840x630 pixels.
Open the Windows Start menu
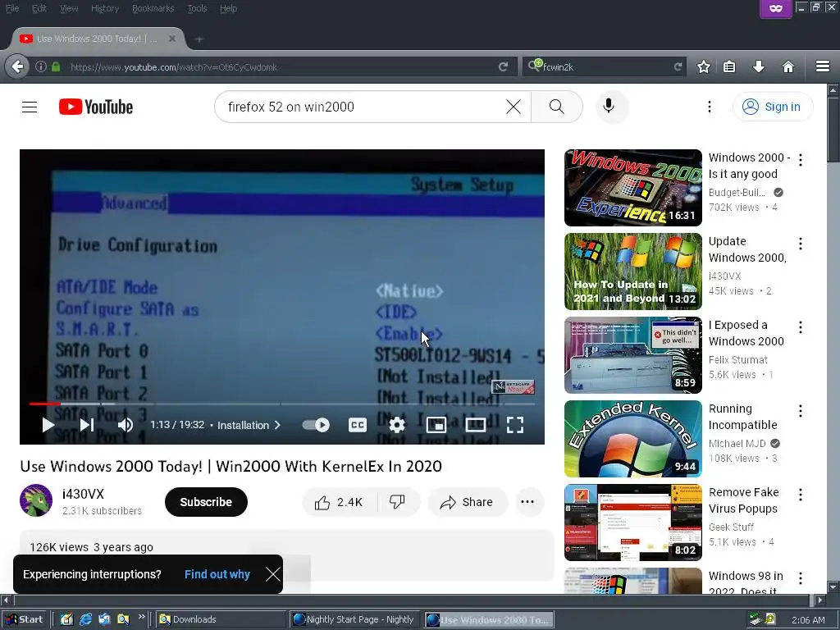point(24,619)
